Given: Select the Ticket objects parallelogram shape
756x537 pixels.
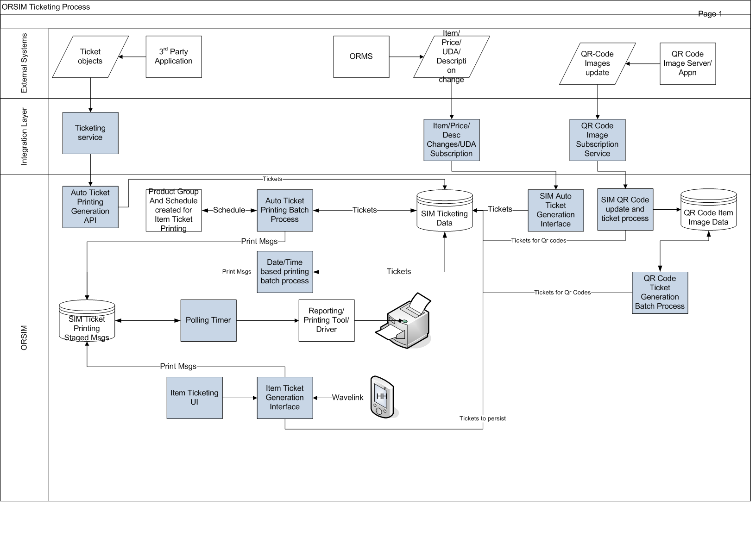Looking at the screenshot, I should click(x=90, y=56).
